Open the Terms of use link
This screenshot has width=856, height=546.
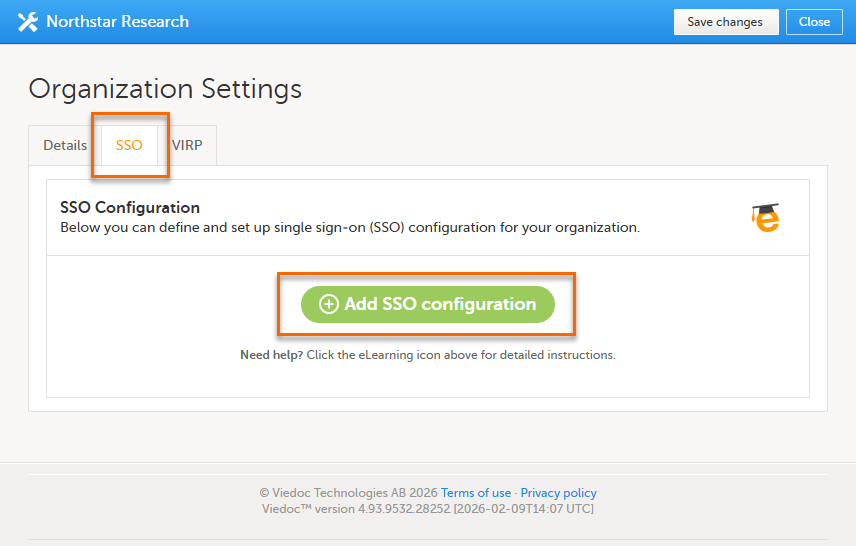[x=476, y=493]
